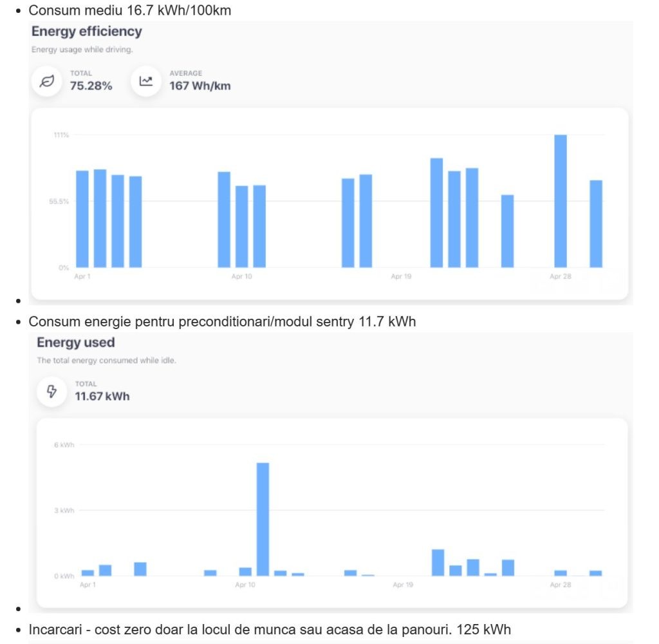Click the "Energy efficiency" heading
Screen dimensions: 659x644
87,32
